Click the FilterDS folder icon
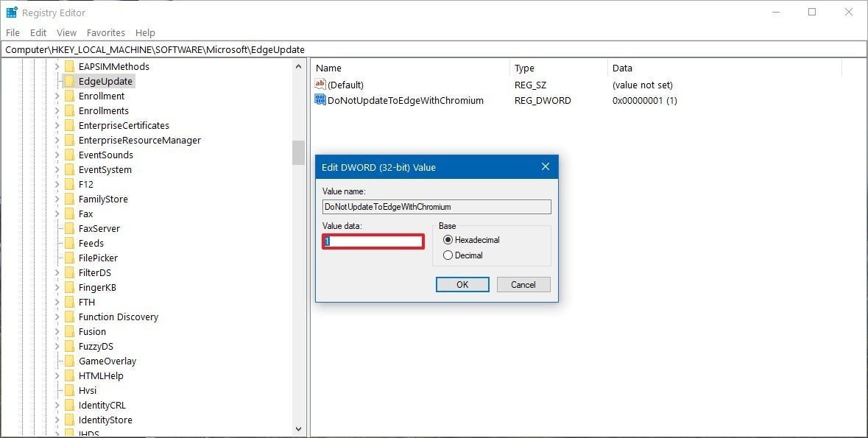The width and height of the screenshot is (868, 438). (69, 272)
